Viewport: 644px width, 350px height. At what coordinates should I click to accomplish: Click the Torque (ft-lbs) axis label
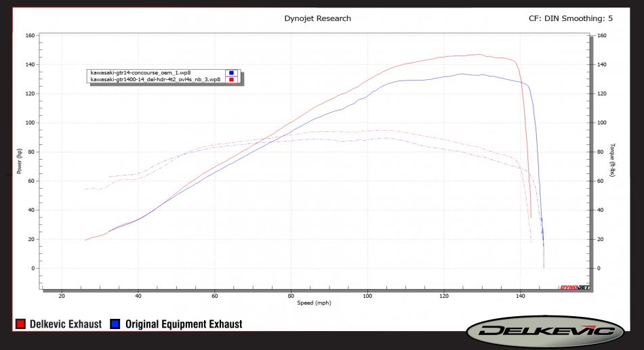pos(612,165)
